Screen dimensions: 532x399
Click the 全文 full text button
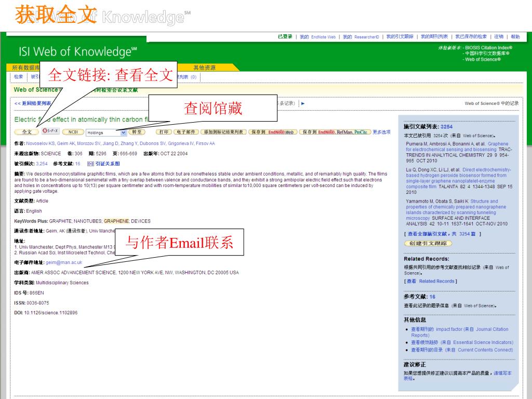click(26, 131)
